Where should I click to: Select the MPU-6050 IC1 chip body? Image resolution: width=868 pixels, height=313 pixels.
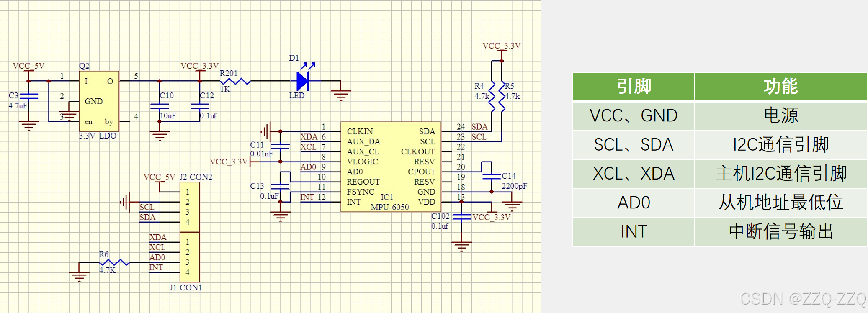coord(391,167)
